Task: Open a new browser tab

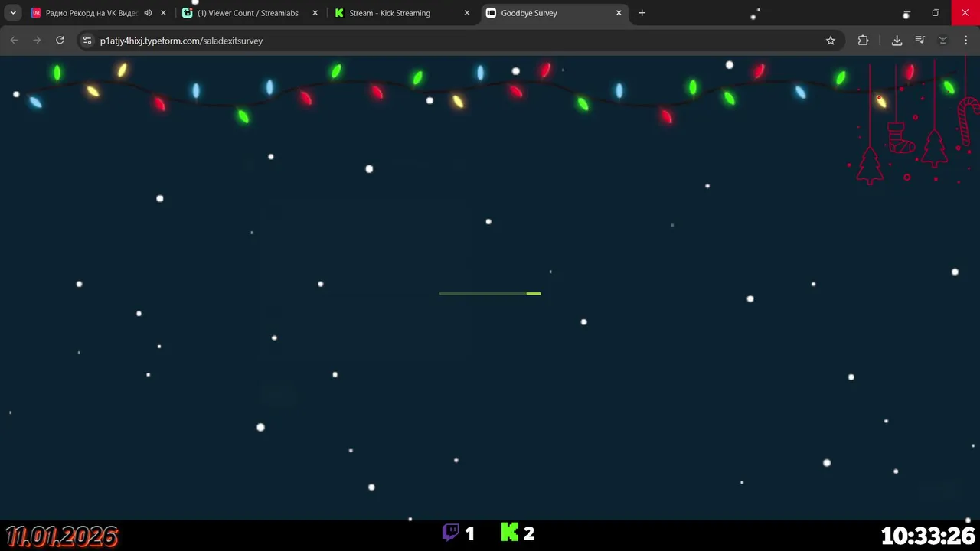Action: pyautogui.click(x=642, y=13)
